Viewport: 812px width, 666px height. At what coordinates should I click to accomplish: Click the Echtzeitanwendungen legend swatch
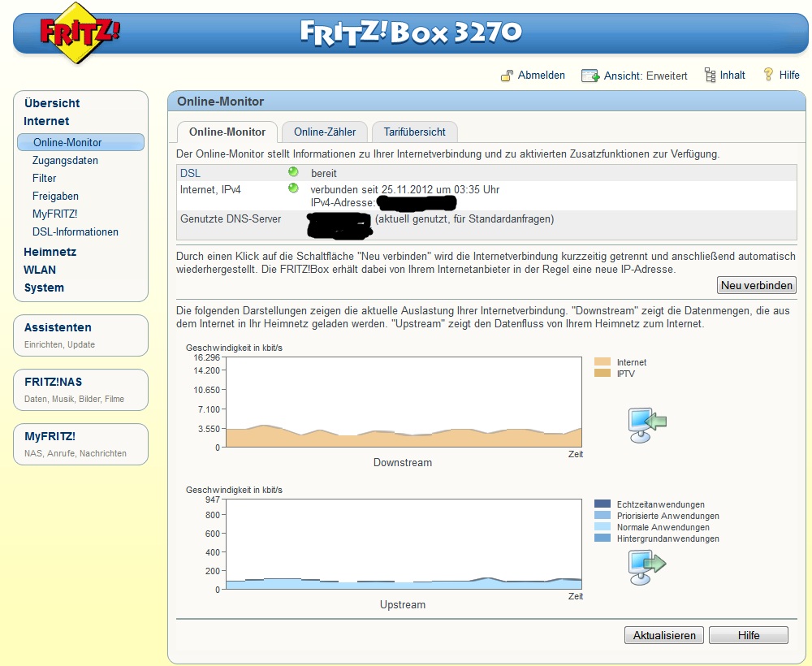click(603, 504)
